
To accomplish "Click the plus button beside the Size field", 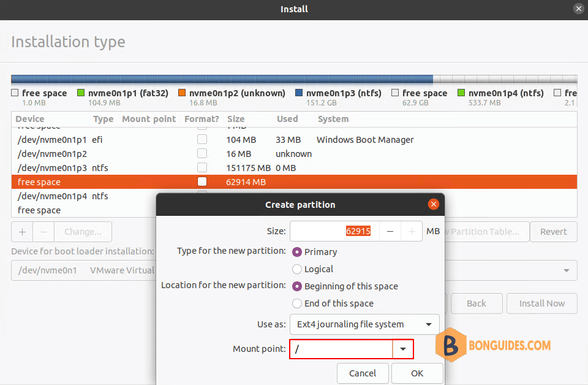I will tap(412, 232).
